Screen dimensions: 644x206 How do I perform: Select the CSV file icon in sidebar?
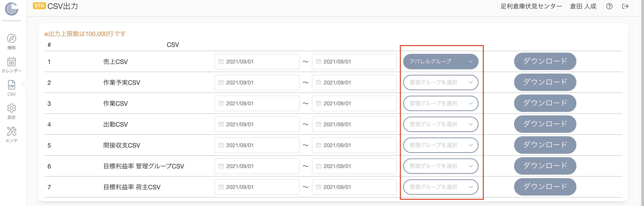coord(12,85)
